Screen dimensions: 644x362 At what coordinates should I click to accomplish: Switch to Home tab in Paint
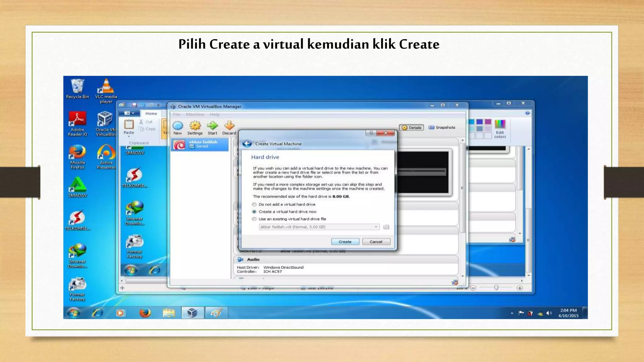tap(151, 113)
